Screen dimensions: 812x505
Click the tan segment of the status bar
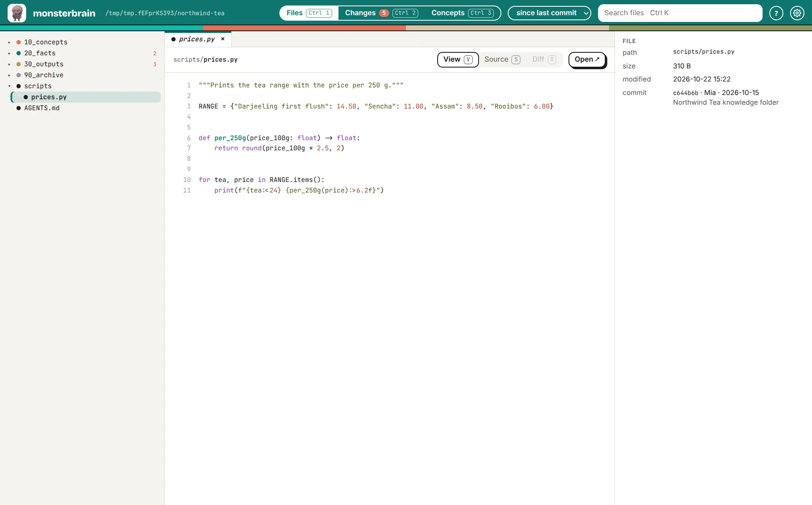click(x=507, y=28)
